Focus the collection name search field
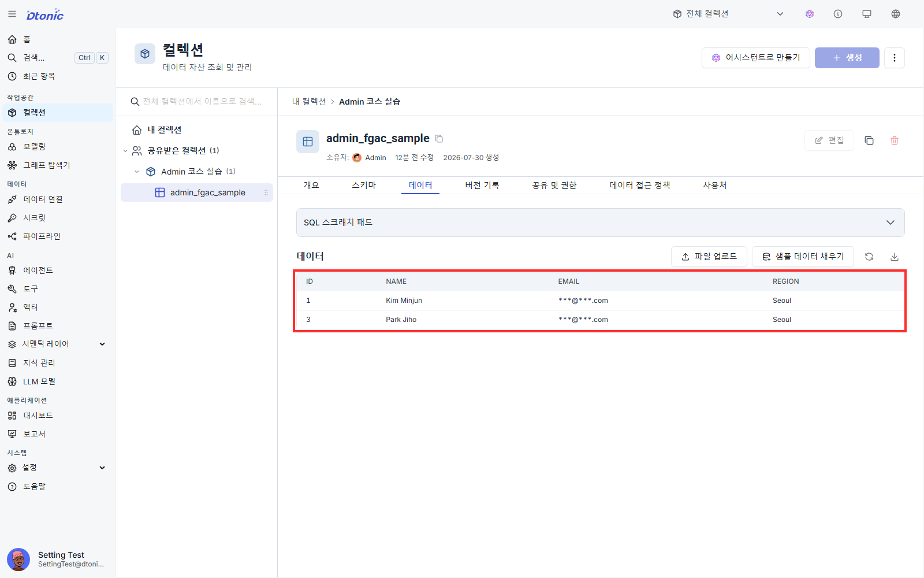 click(x=197, y=102)
